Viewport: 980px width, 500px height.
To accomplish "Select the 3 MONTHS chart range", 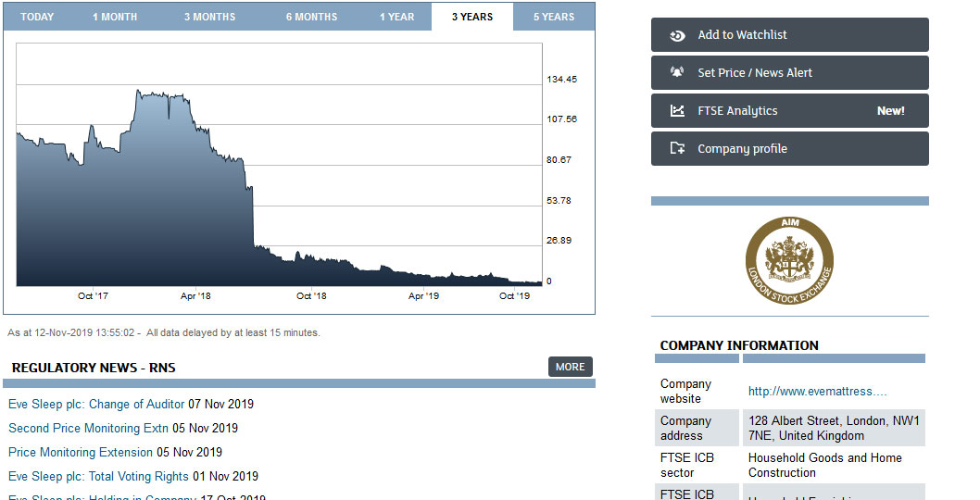I will (209, 17).
